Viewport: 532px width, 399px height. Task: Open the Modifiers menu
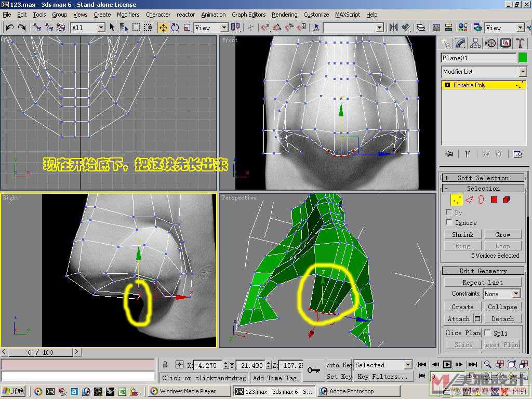128,15
